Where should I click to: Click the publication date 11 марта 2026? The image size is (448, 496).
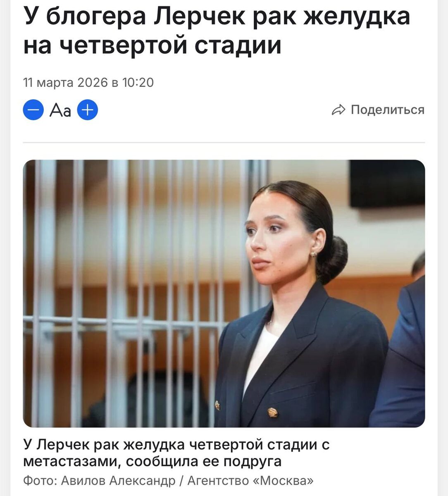click(x=65, y=83)
